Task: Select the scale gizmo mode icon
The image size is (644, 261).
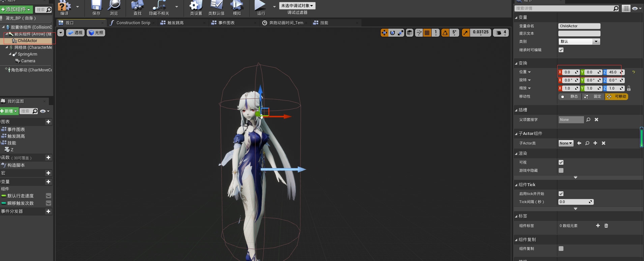Action: (x=401, y=33)
